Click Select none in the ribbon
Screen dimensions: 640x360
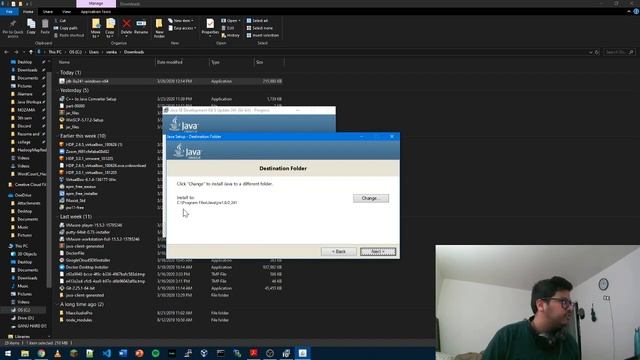[x=260, y=28]
